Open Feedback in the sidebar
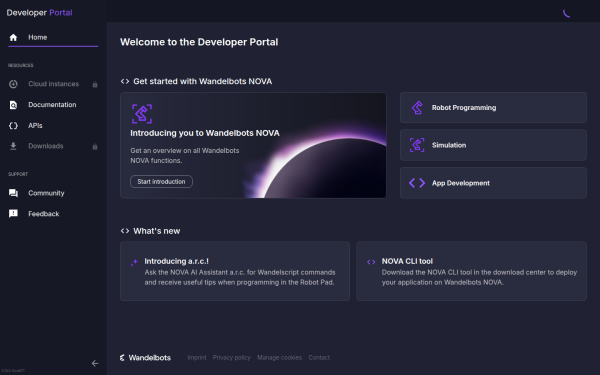 coord(53,214)
